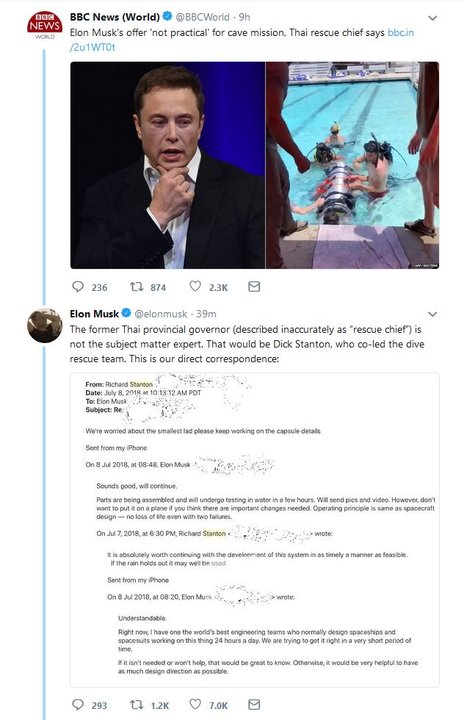464x720 pixels.
Task: Click the BBC News World avatar logo
Action: (x=45, y=26)
